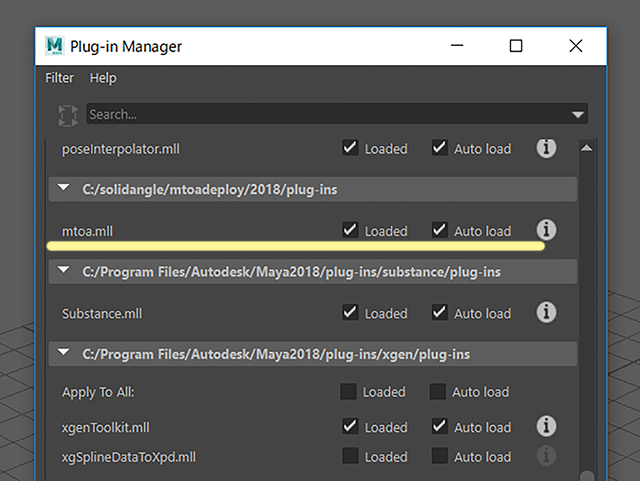Unload the Substance.mll plug-in
The width and height of the screenshot is (640, 481).
point(350,312)
